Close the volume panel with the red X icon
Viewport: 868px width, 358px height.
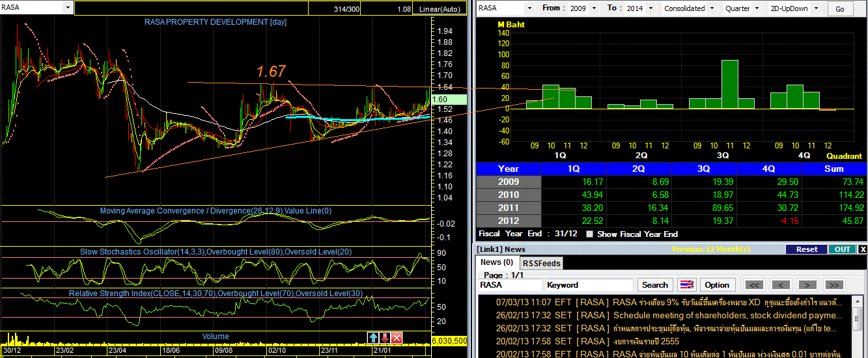coord(397,337)
